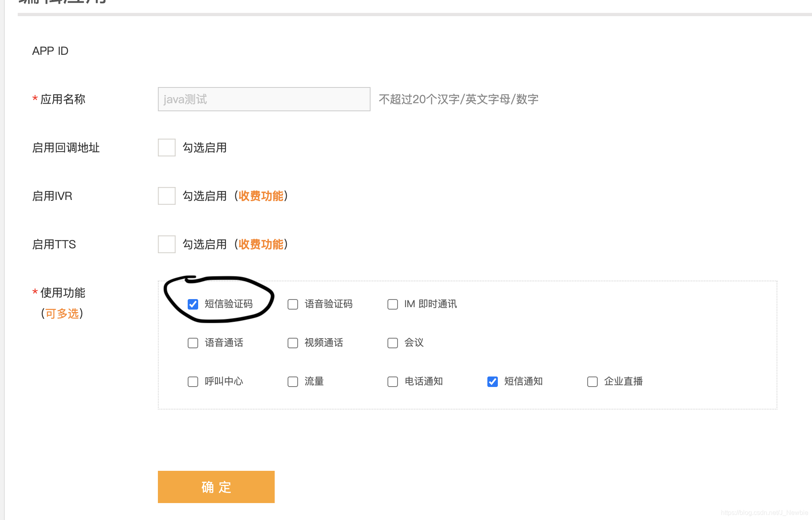
Task: Enable IM 即时通讯 functionality
Action: coord(393,304)
